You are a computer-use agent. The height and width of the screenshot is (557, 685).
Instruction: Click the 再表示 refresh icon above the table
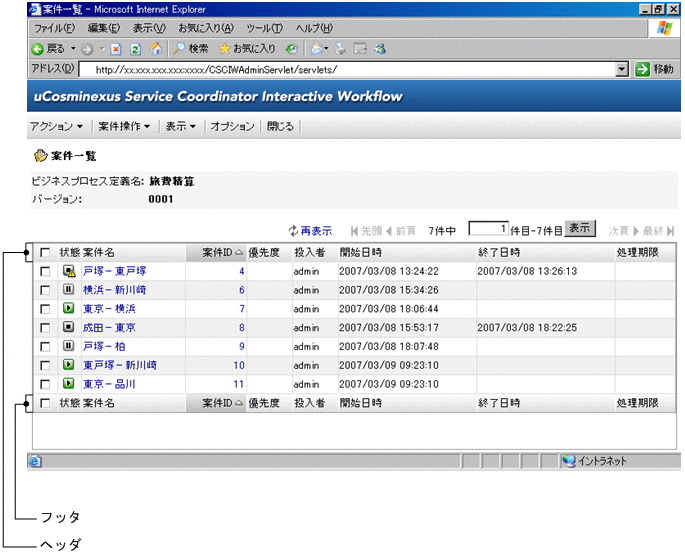[x=293, y=231]
